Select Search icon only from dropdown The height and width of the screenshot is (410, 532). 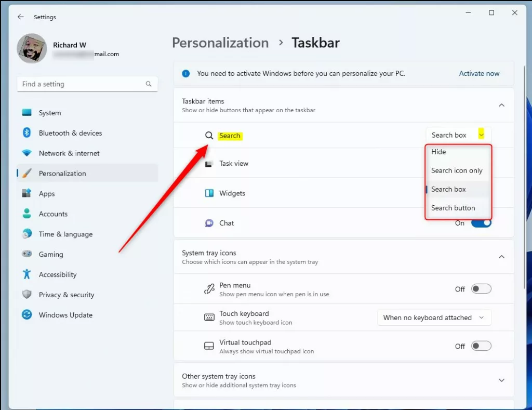point(457,170)
